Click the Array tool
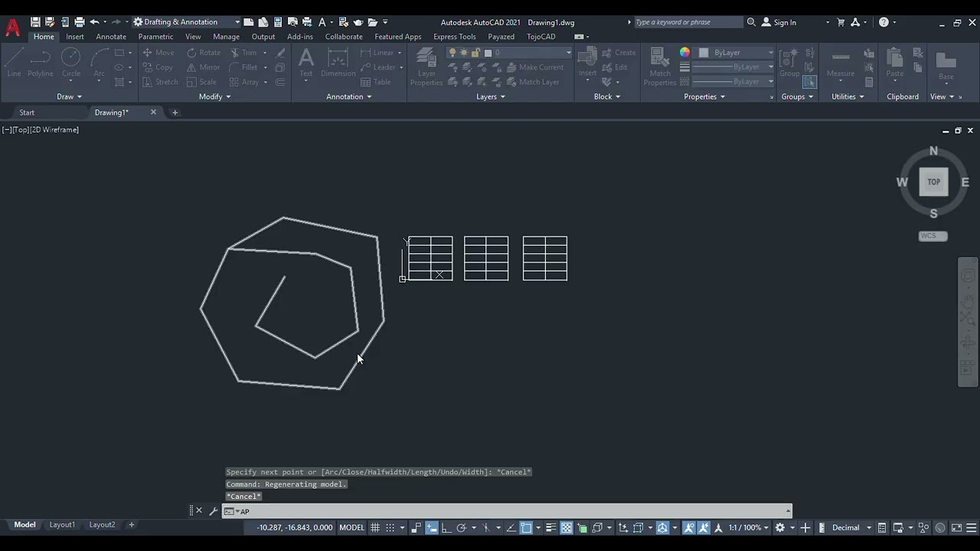This screenshot has width=980, height=551. pyautogui.click(x=244, y=82)
